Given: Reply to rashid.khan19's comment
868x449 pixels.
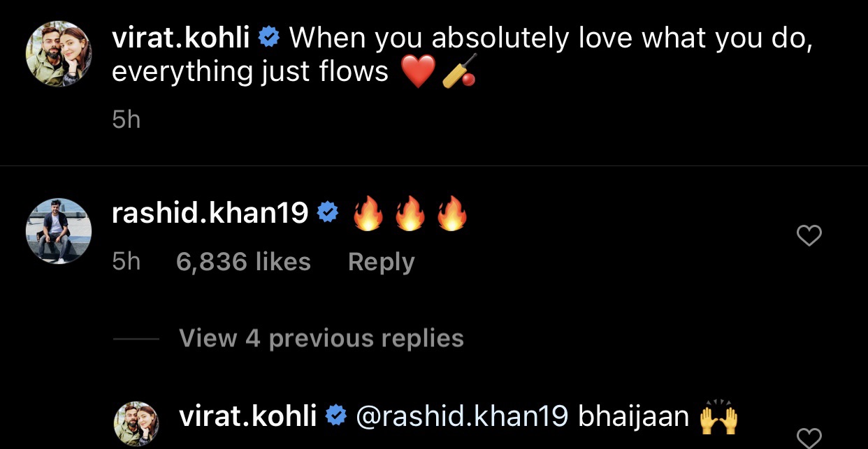Looking at the screenshot, I should tap(381, 262).
